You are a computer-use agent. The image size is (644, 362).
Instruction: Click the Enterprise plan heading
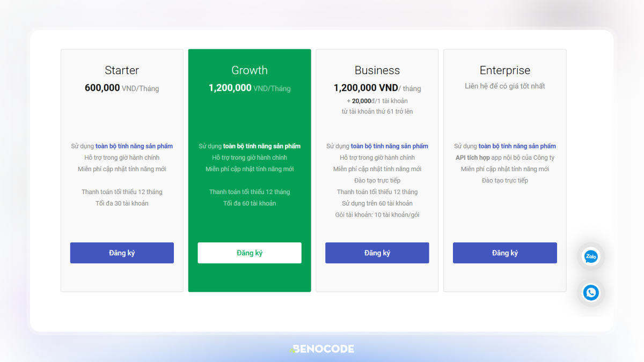point(505,70)
